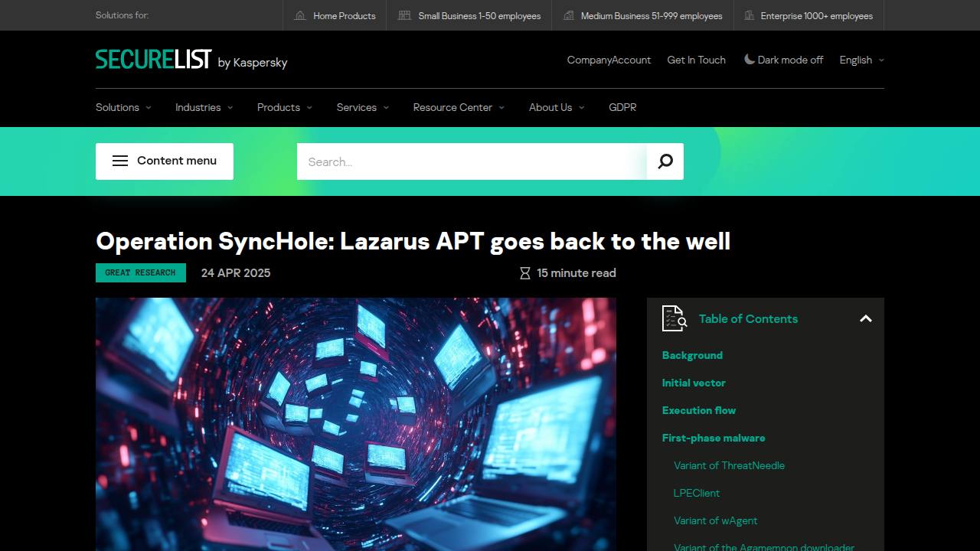Expand the Industries menu
980x551 pixels.
coord(204,107)
